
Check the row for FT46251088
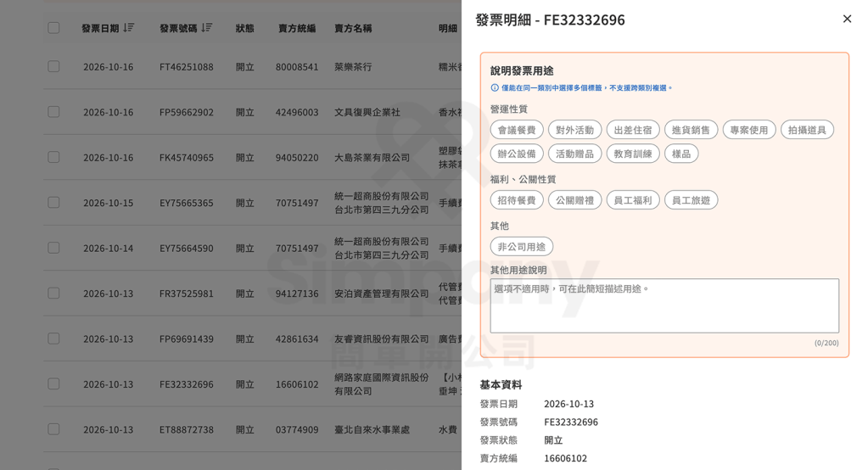pyautogui.click(x=53, y=66)
